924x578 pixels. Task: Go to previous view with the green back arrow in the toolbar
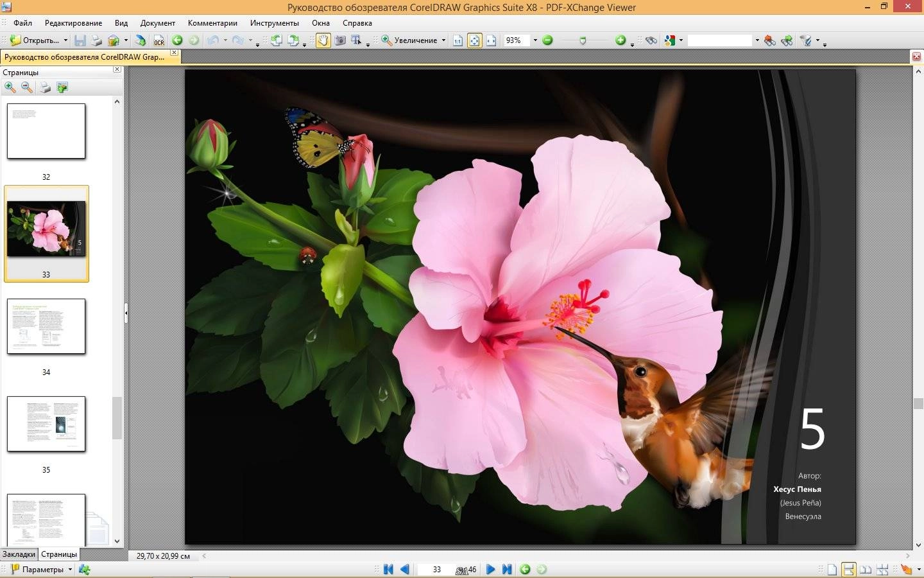(x=177, y=40)
